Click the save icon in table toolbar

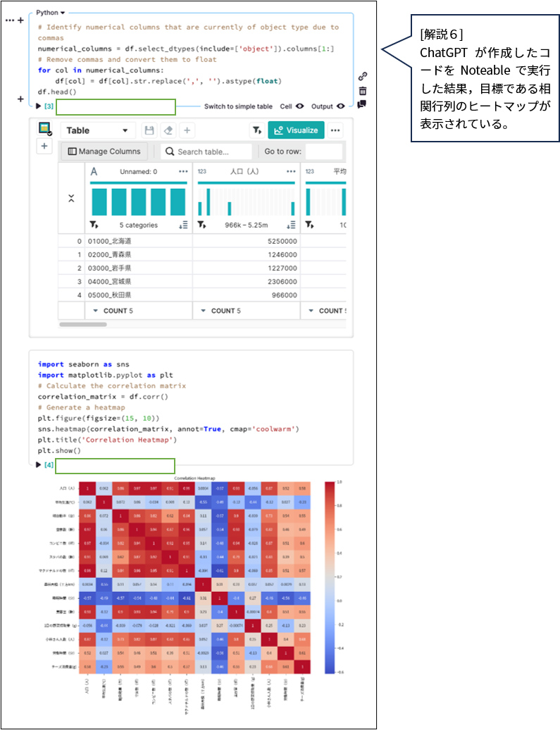tap(149, 130)
